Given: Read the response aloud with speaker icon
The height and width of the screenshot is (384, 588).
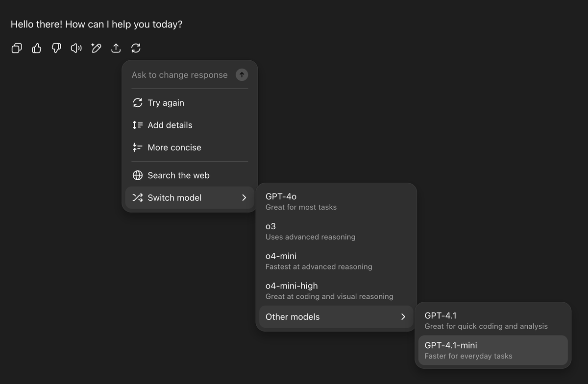Looking at the screenshot, I should (x=76, y=48).
